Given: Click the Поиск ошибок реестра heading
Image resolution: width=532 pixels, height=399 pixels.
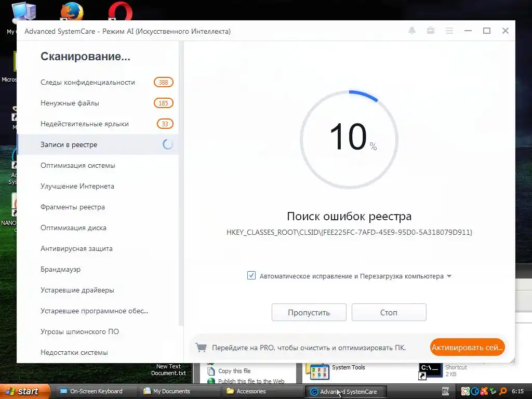Looking at the screenshot, I should point(349,216).
